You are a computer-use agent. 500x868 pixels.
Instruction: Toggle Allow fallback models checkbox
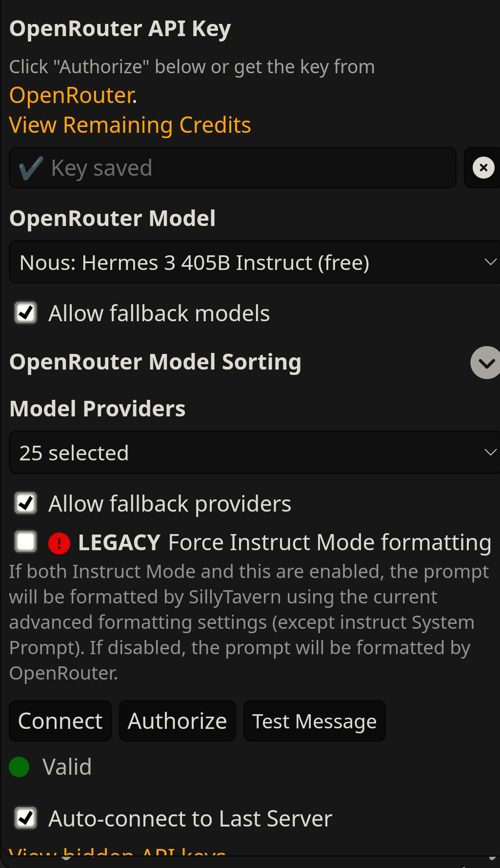[26, 312]
